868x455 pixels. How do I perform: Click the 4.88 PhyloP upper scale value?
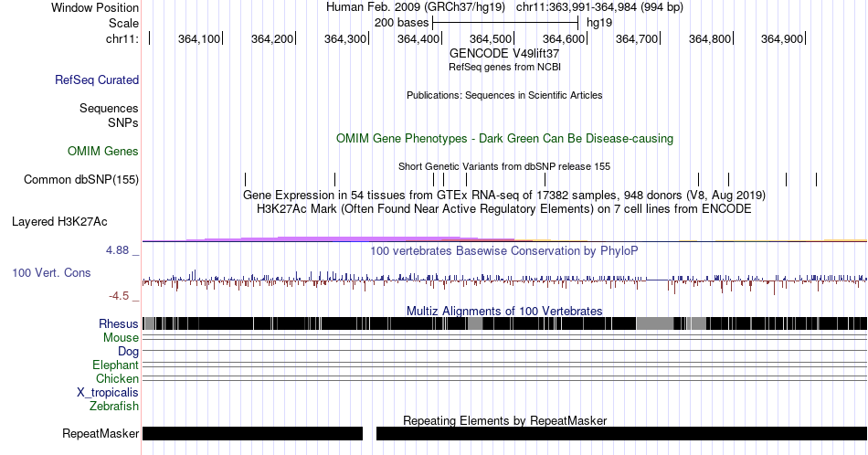click(x=117, y=250)
